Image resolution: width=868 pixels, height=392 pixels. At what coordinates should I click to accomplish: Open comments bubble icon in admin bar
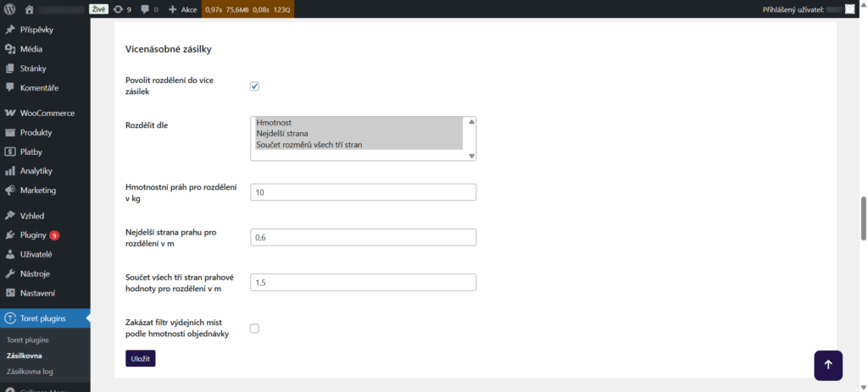(x=145, y=9)
